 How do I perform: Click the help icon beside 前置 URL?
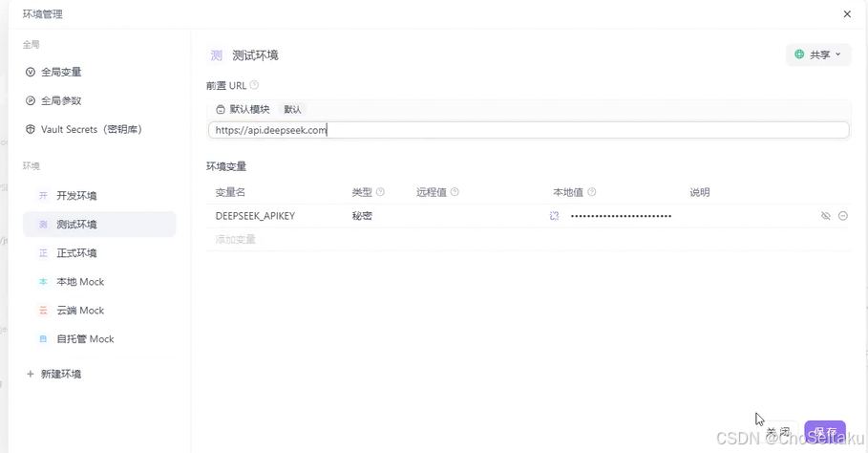pyautogui.click(x=254, y=85)
